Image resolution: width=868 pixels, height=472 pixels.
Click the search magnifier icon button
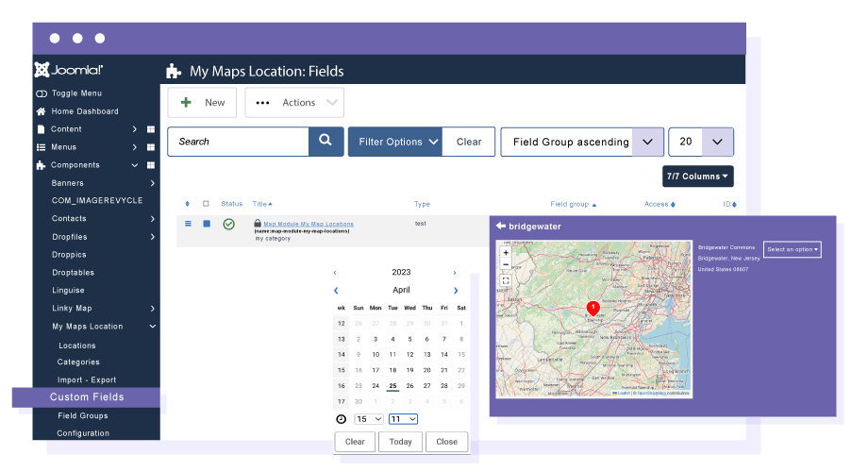coord(325,142)
